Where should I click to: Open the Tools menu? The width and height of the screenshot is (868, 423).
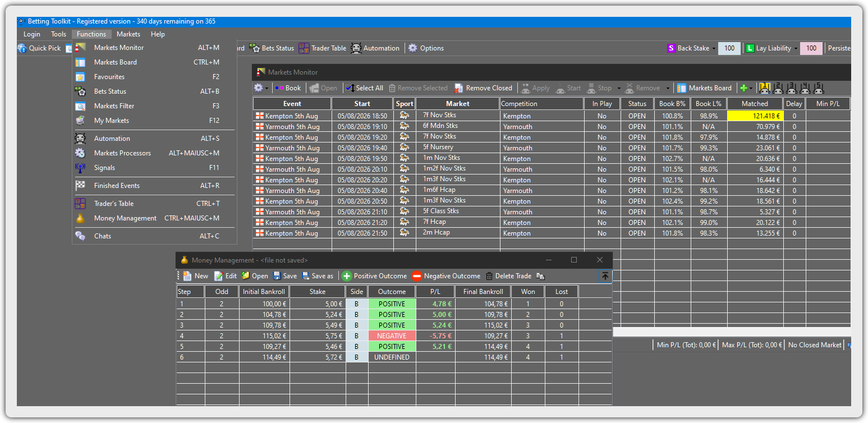(x=58, y=34)
